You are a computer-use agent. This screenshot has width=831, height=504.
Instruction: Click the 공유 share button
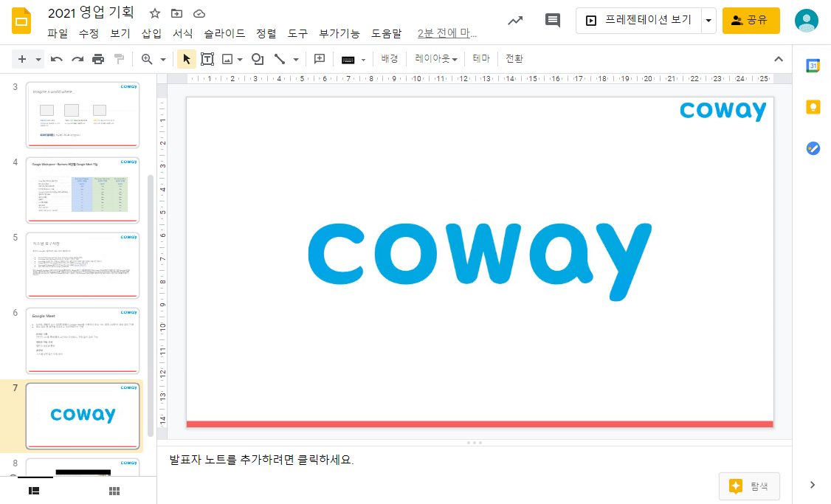[x=751, y=21]
